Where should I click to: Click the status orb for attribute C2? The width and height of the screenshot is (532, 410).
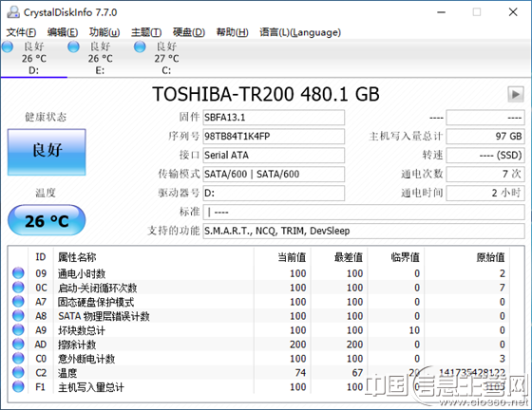[x=18, y=372]
